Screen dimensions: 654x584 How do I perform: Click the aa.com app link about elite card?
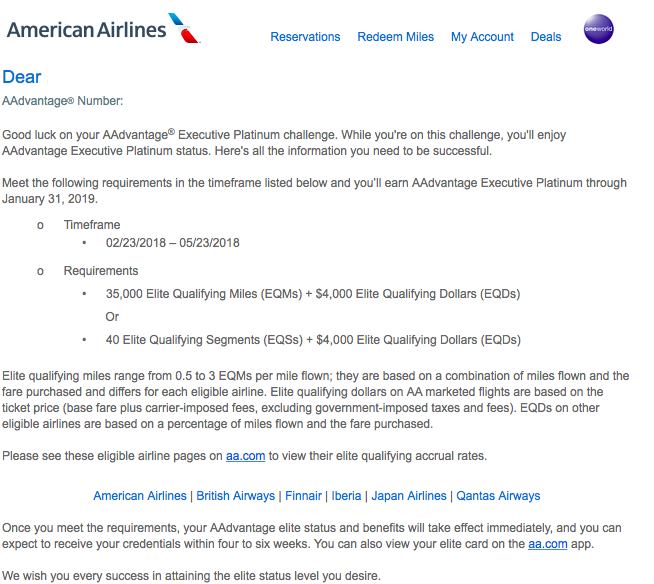tap(548, 542)
